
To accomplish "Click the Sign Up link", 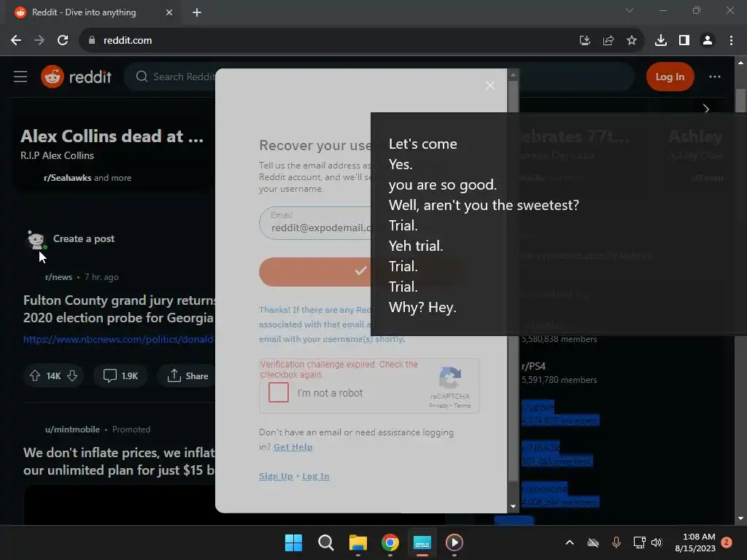I will [x=276, y=476].
